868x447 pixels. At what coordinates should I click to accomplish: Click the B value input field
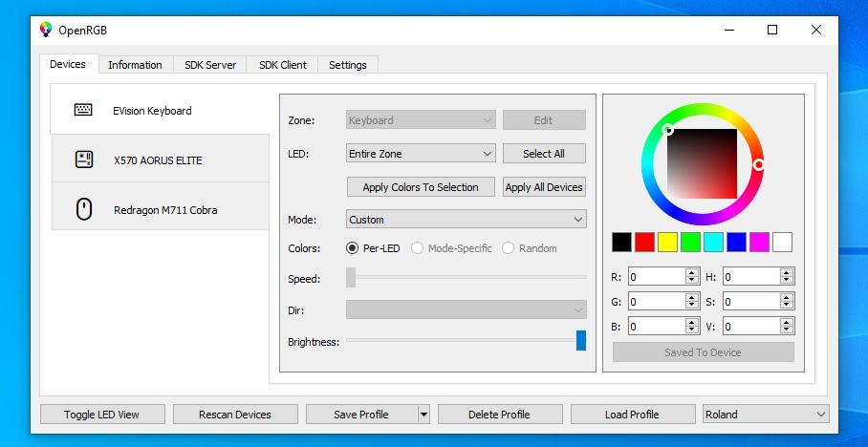tap(657, 327)
